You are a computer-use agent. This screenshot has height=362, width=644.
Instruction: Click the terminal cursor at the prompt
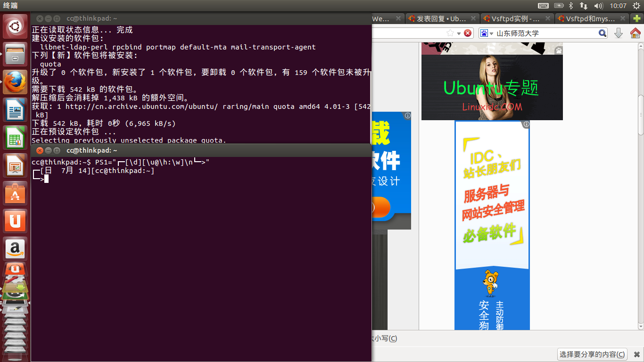tap(46, 179)
